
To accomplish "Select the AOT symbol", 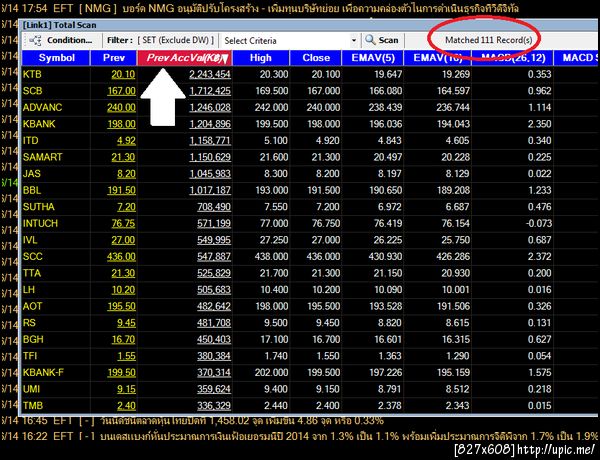I will [33, 306].
